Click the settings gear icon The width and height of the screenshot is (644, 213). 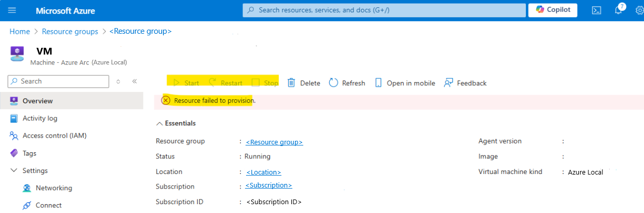639,10
